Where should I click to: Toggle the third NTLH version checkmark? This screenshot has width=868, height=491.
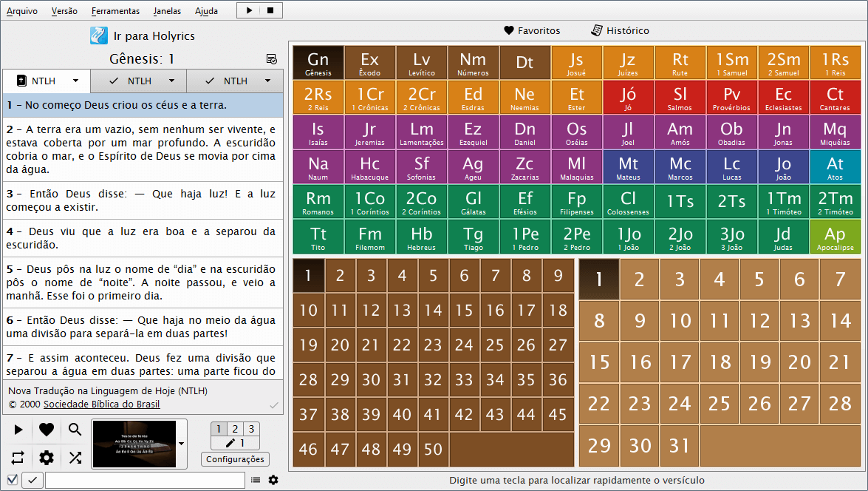(x=210, y=81)
